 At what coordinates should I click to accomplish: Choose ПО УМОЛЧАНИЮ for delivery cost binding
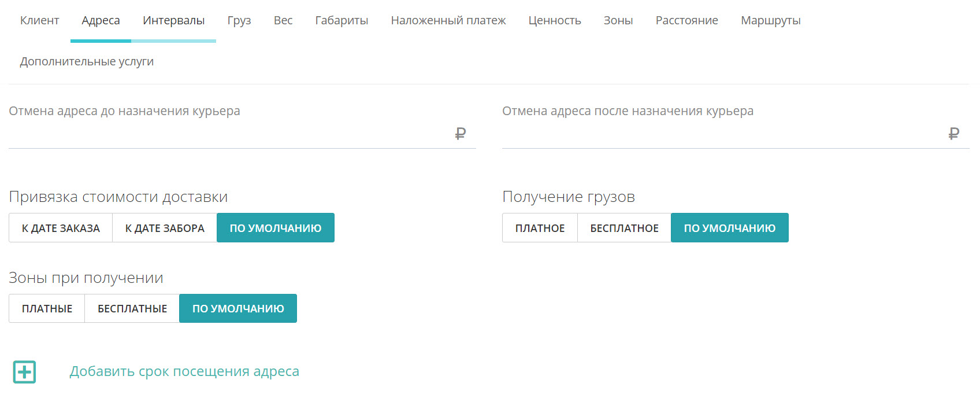(x=276, y=228)
